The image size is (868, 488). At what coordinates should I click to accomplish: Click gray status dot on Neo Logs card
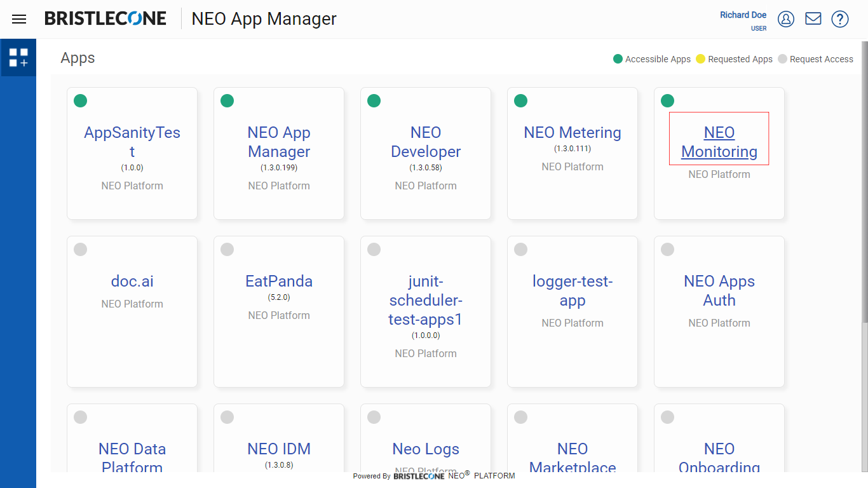click(x=374, y=417)
